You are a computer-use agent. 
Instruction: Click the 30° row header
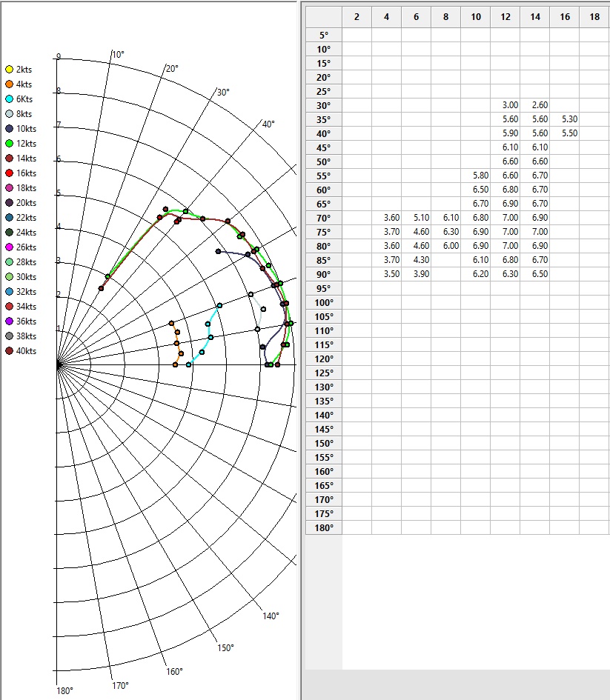pos(324,105)
